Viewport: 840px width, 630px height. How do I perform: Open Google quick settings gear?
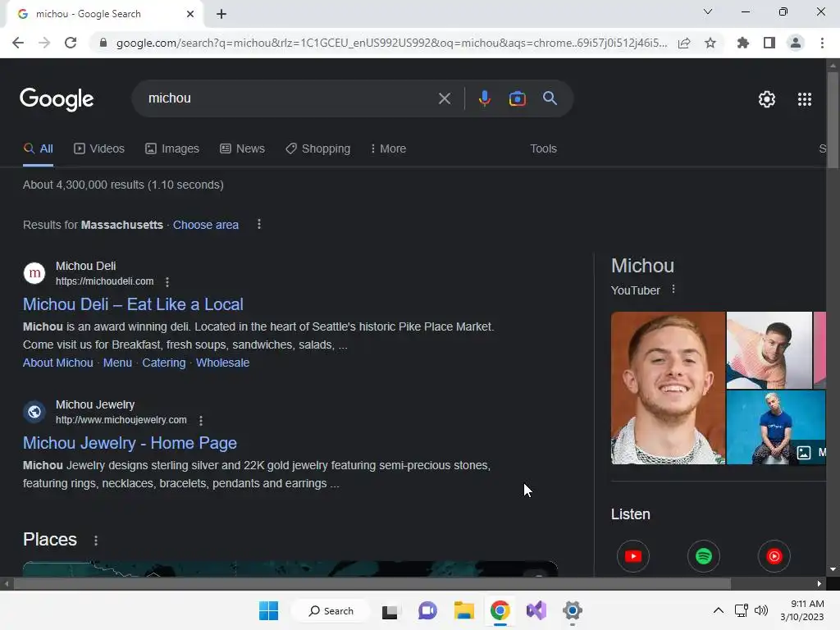tap(767, 99)
